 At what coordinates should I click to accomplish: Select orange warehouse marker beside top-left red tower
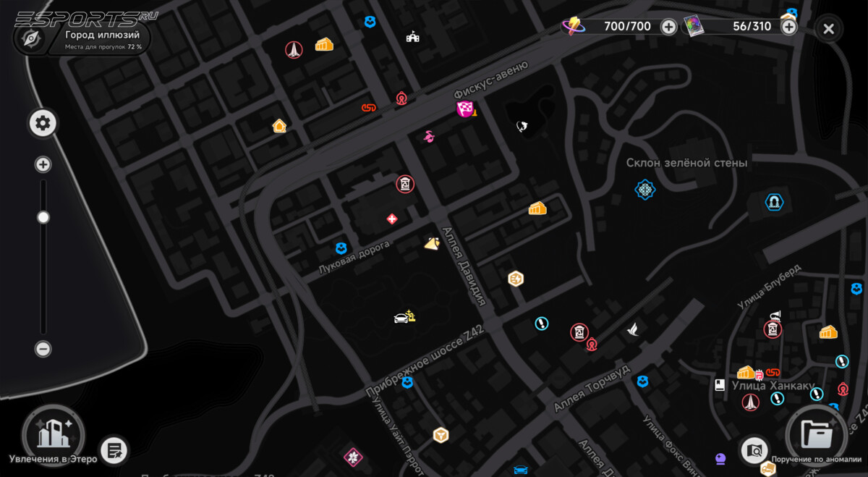point(324,45)
